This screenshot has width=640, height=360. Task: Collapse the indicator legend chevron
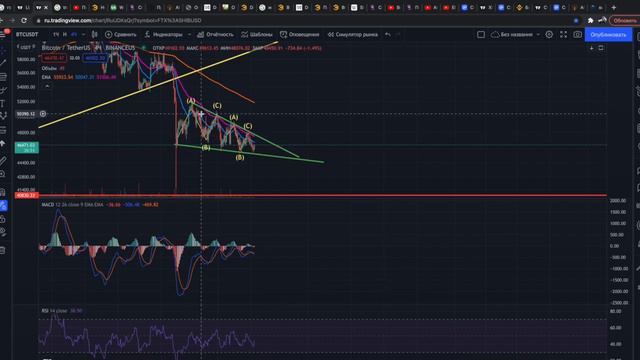click(x=47, y=86)
